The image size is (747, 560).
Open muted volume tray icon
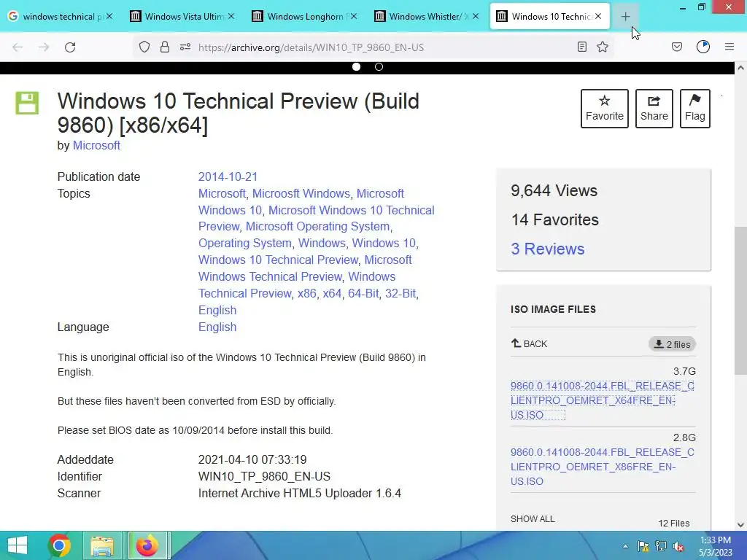point(678,546)
